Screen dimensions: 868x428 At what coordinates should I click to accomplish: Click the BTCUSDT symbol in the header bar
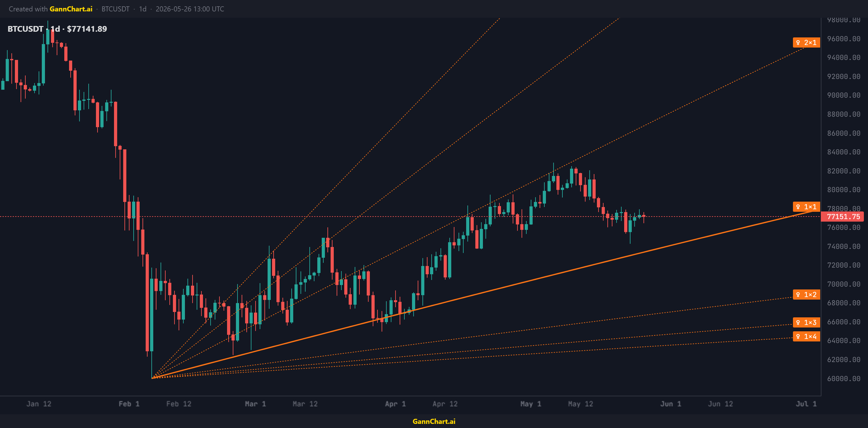(116, 9)
